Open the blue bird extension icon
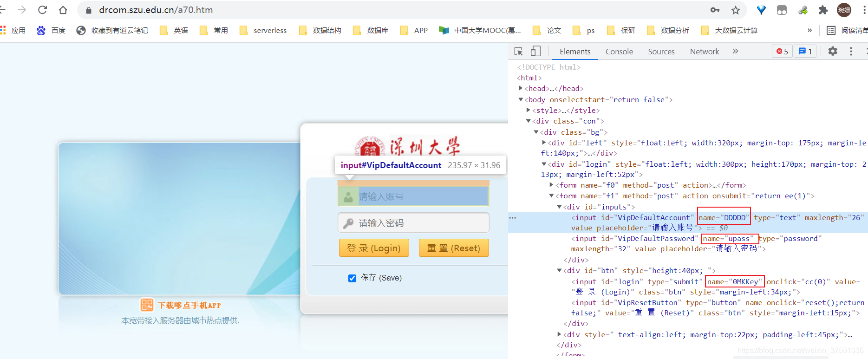 tap(761, 10)
